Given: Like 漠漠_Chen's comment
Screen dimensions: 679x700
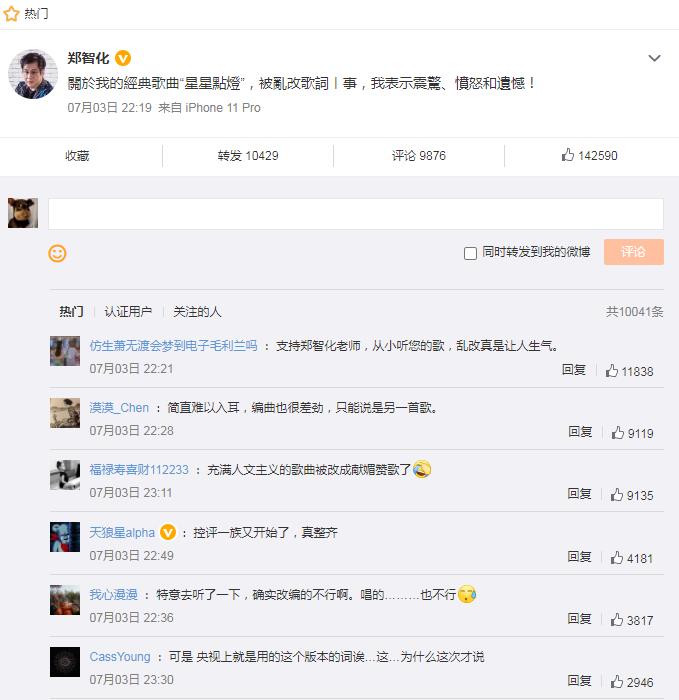Looking at the screenshot, I should [x=618, y=433].
